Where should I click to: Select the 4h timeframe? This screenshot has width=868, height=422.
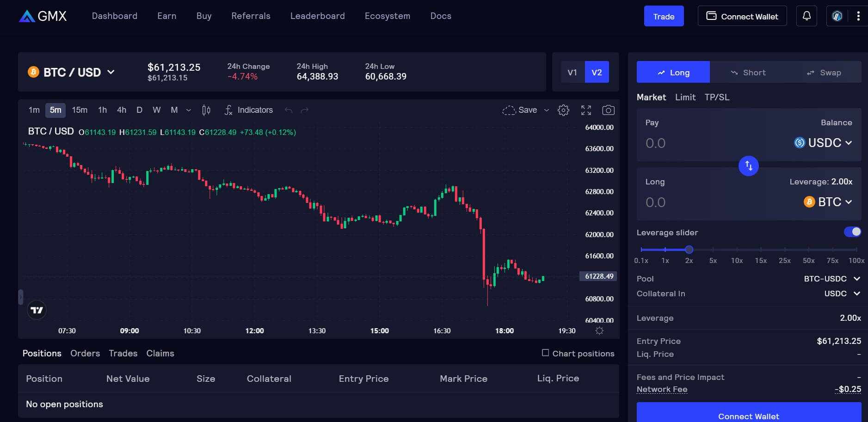(122, 110)
